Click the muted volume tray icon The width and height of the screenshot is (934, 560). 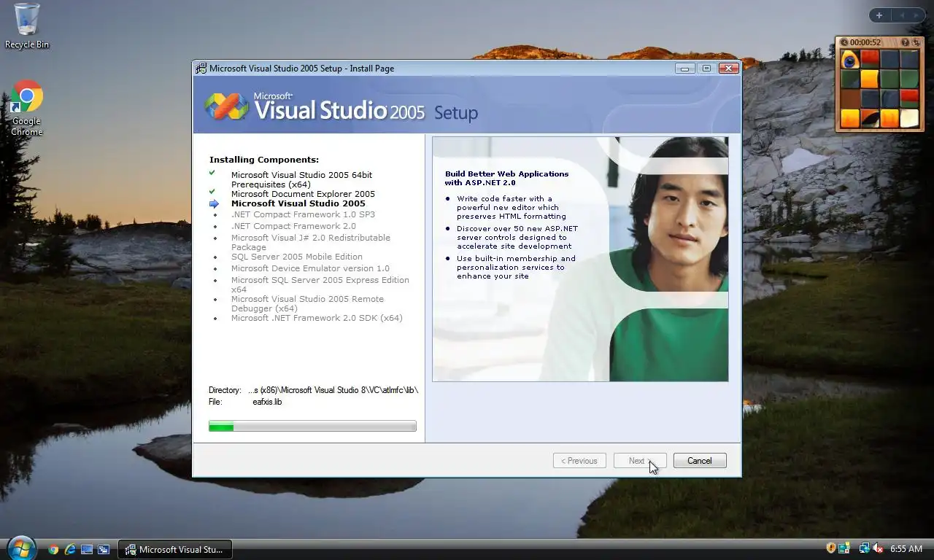(878, 548)
